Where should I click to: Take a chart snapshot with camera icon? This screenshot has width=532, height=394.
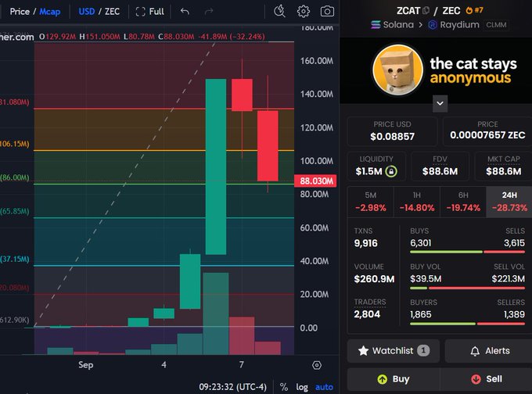[327, 11]
